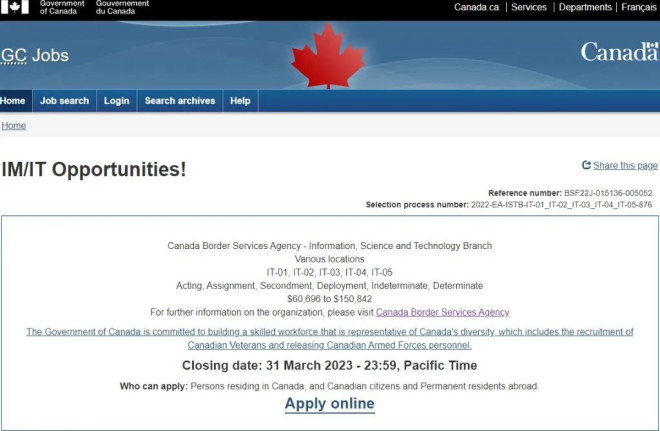This screenshot has width=660, height=431.
Task: Open the Search archives menu item
Action: pos(179,101)
